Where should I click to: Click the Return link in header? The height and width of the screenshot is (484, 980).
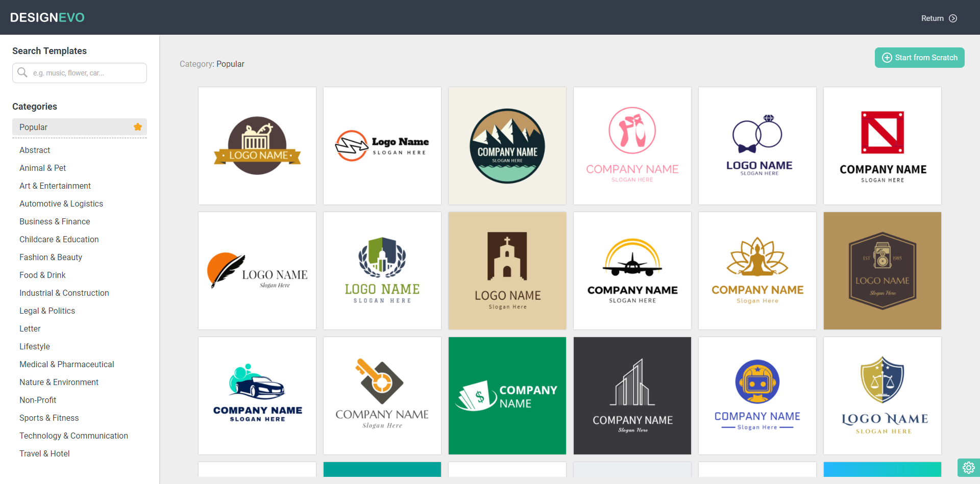pyautogui.click(x=932, y=18)
